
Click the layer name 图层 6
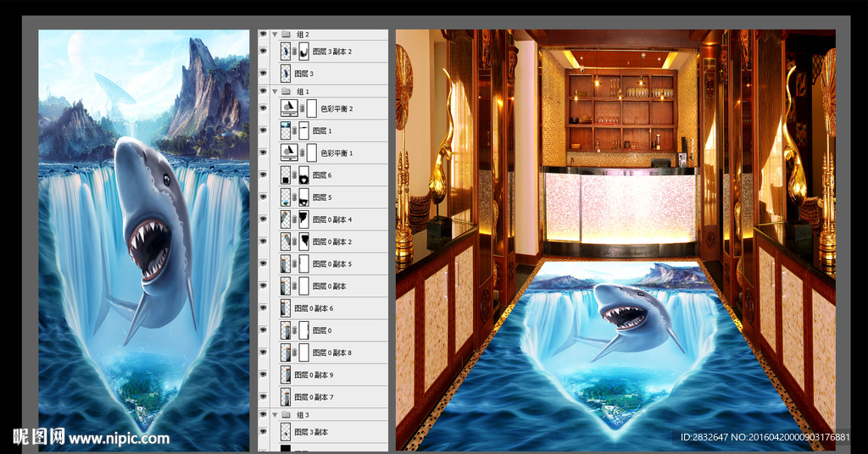click(322, 174)
